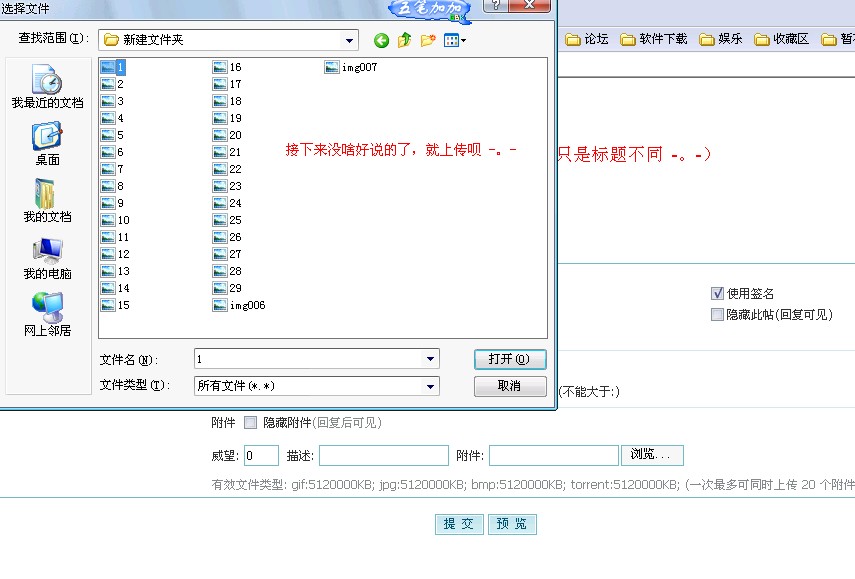Expand the 文件类型 dropdown
The width and height of the screenshot is (855, 579).
pos(431,386)
